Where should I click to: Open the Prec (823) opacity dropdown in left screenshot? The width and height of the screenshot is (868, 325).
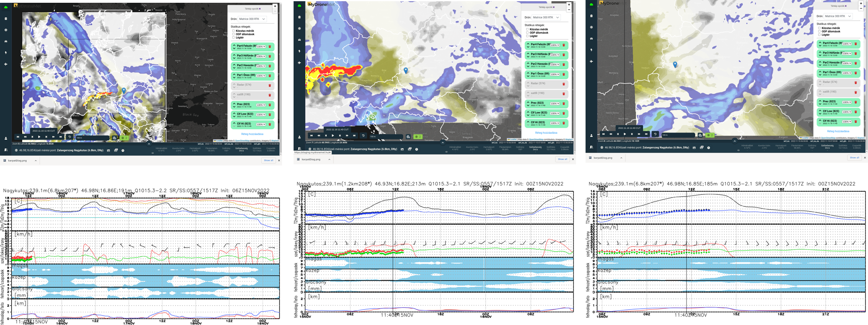pos(261,105)
